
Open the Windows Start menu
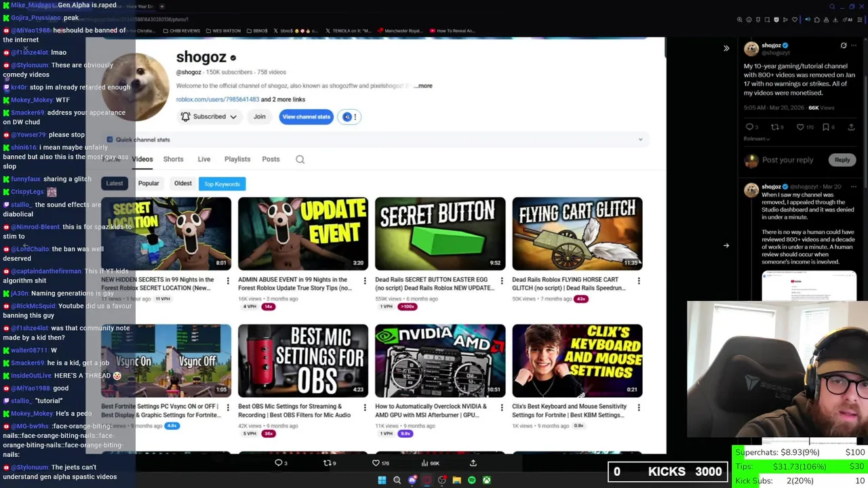[x=382, y=480]
